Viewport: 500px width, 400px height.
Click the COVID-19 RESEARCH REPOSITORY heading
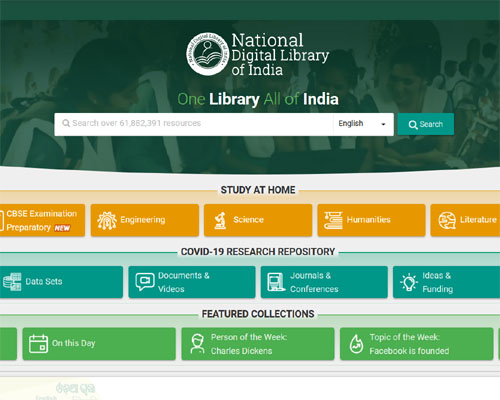pos(258,252)
